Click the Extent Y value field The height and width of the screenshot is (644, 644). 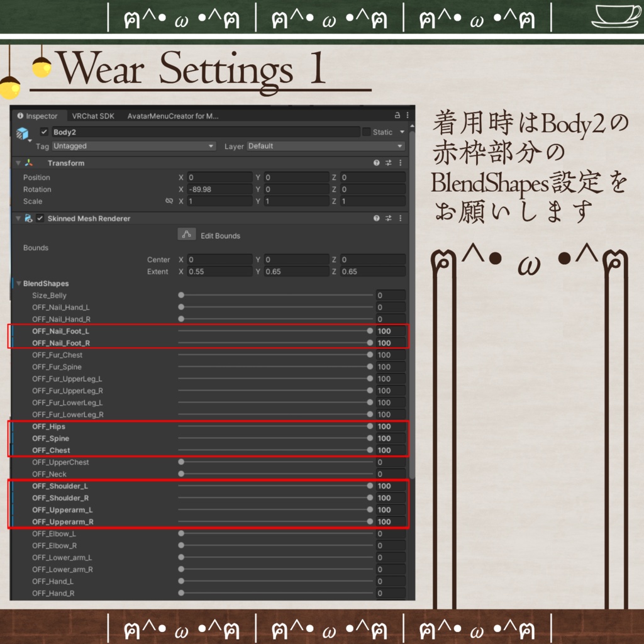296,272
